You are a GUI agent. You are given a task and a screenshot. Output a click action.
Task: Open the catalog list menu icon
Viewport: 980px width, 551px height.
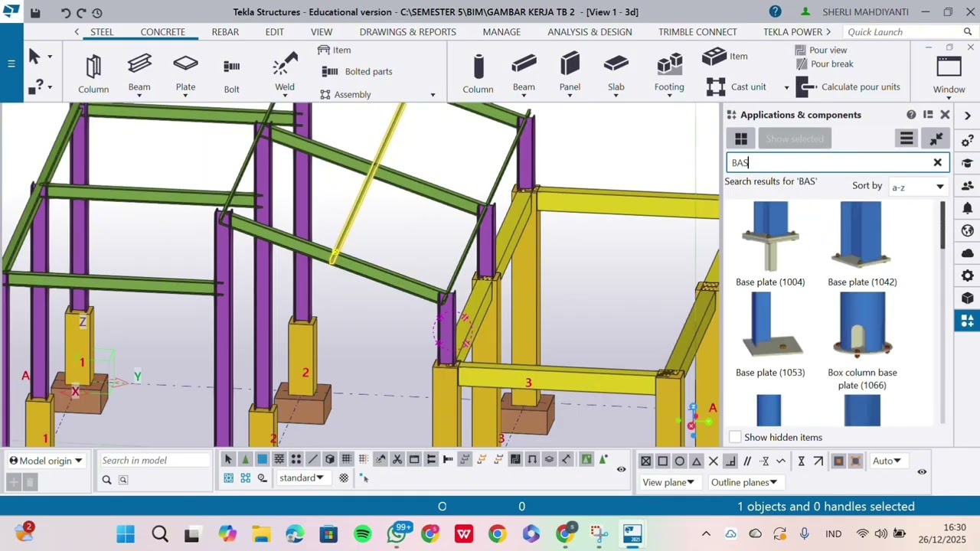pyautogui.click(x=906, y=139)
